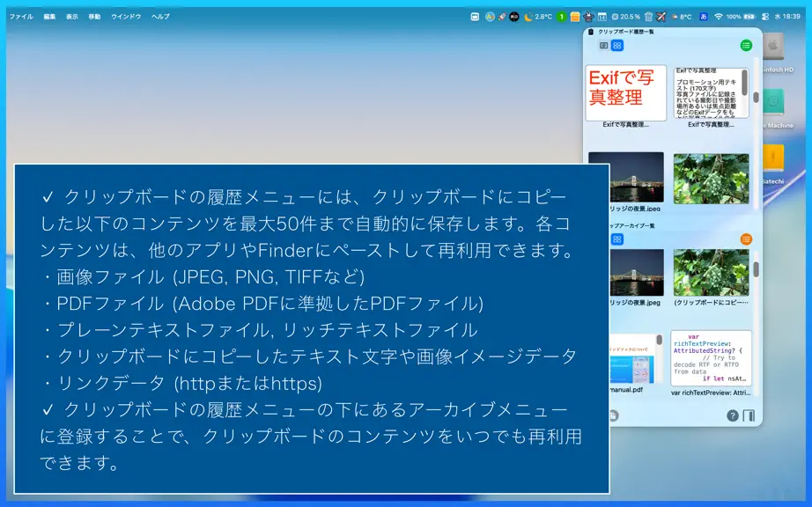Open the 表示 menu
Viewport: 812px width, 507px height.
(x=72, y=17)
